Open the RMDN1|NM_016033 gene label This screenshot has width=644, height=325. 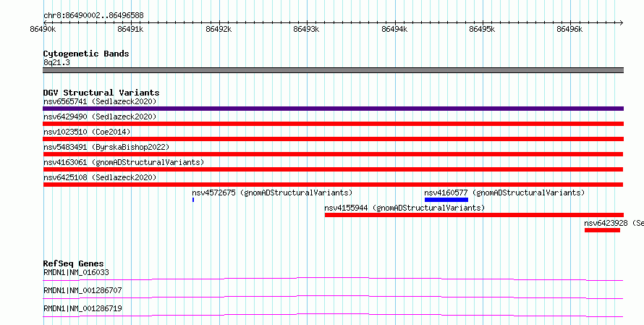click(x=76, y=272)
